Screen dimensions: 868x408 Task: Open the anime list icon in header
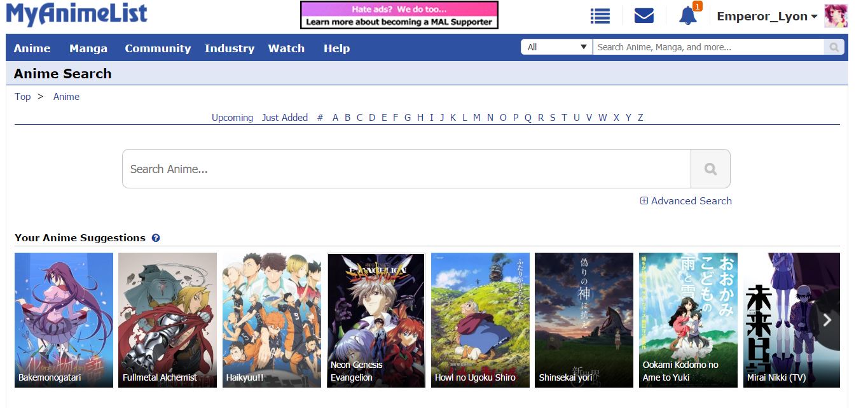tap(600, 16)
